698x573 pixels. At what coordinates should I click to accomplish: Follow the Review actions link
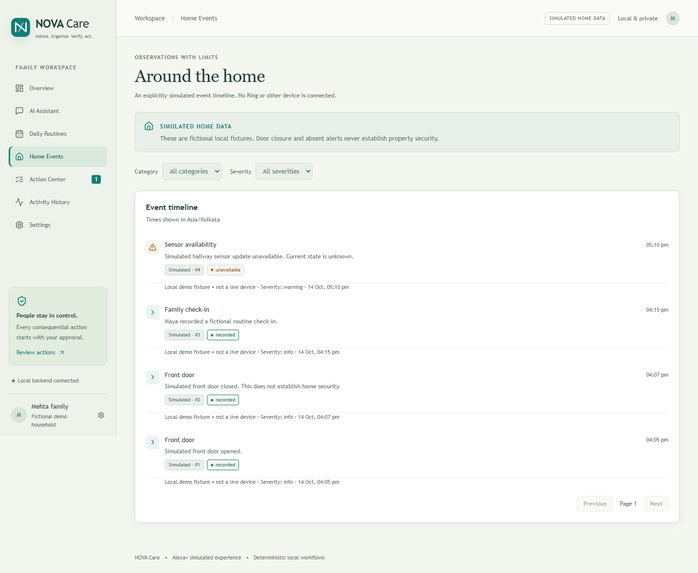40,352
